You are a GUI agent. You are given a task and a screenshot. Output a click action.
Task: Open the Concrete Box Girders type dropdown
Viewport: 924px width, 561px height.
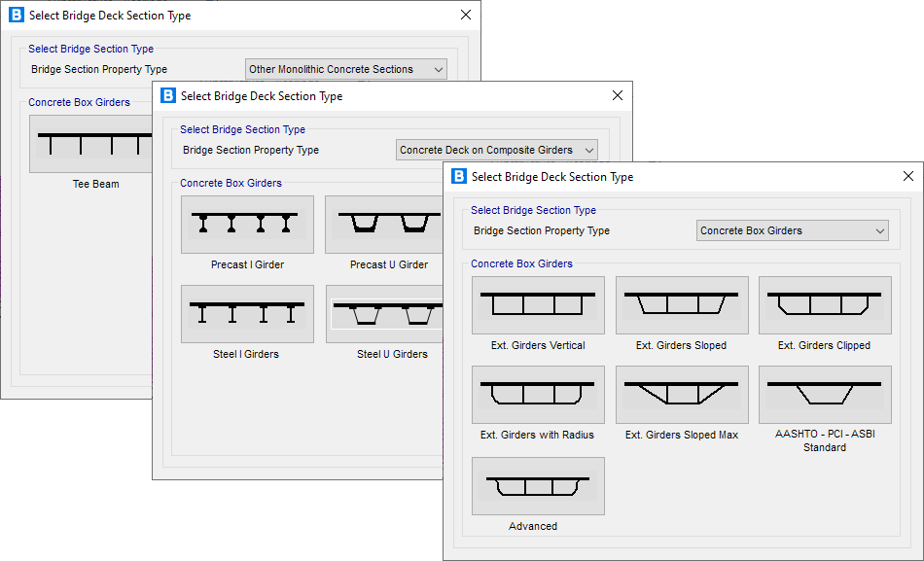(x=793, y=230)
